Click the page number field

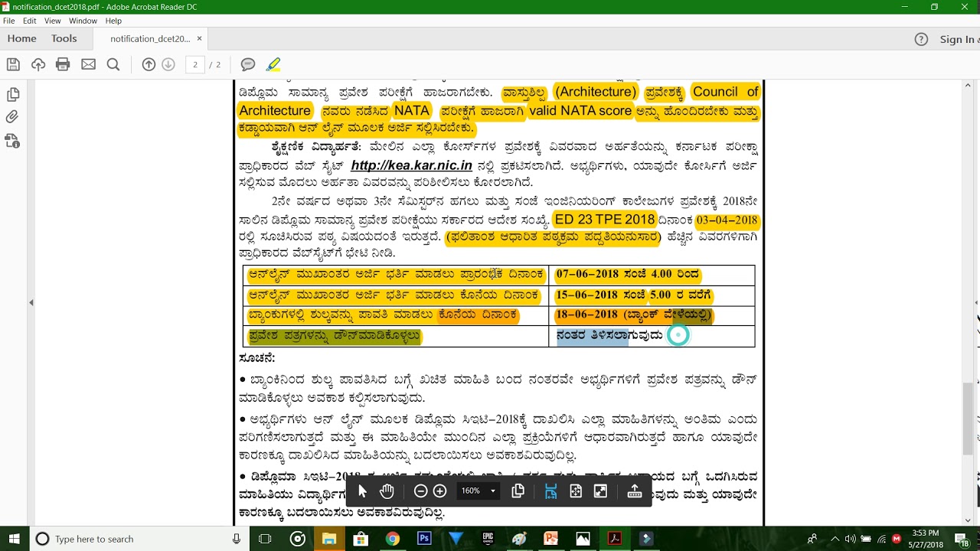click(195, 65)
